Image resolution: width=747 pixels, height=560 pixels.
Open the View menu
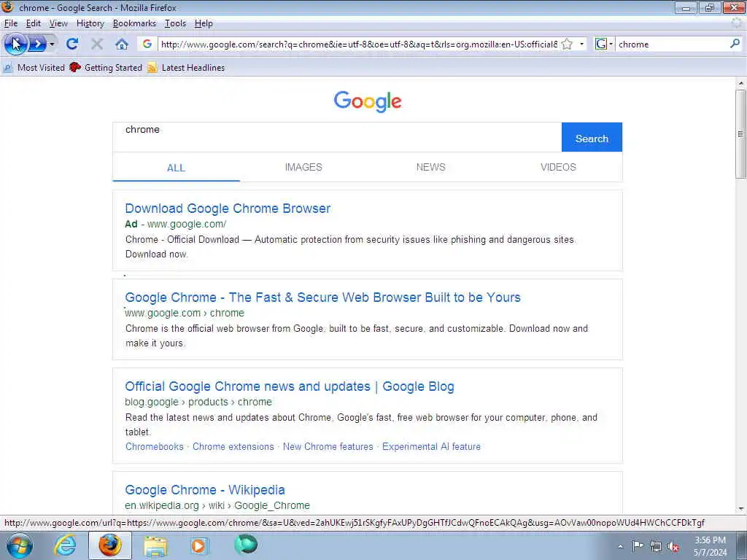[x=58, y=23]
